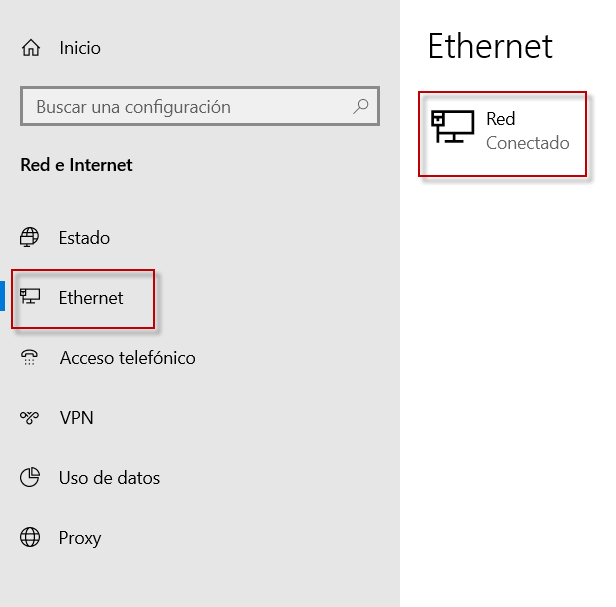Select Proxy in the sidebar
The width and height of the screenshot is (616, 607).
point(80,538)
